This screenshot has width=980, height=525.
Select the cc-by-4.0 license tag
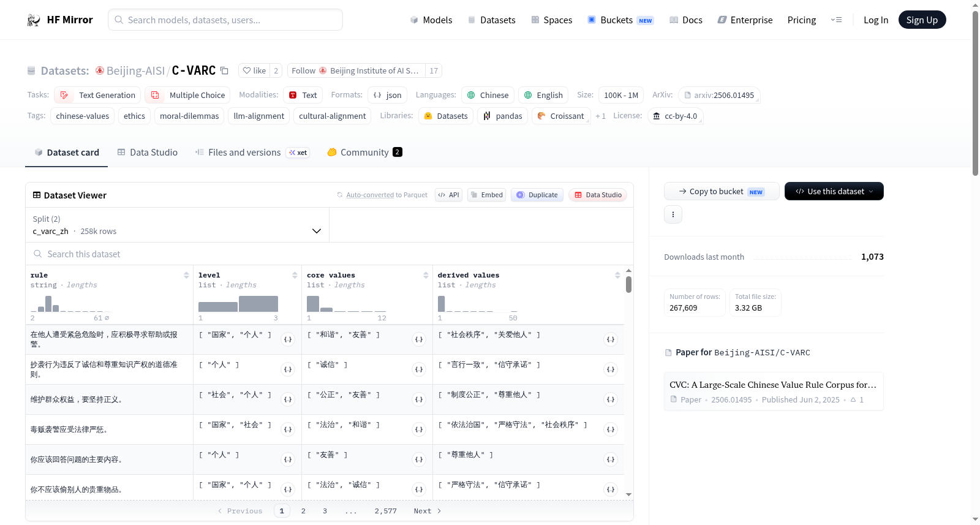coord(675,116)
